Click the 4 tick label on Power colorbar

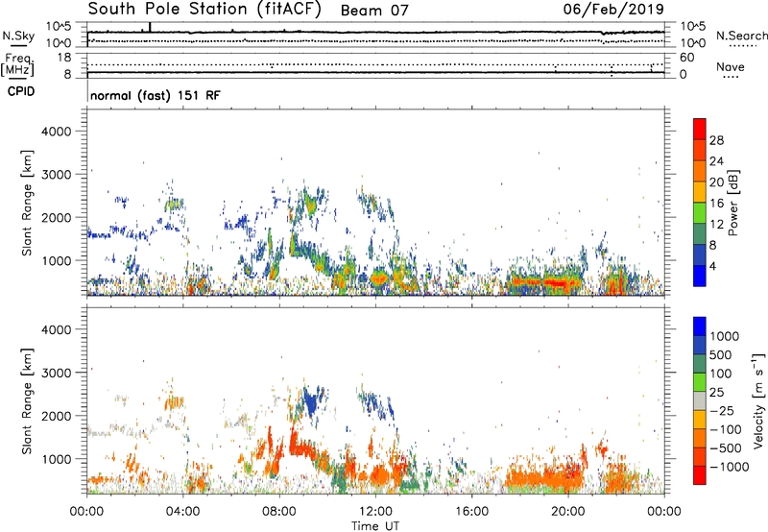pyautogui.click(x=713, y=266)
